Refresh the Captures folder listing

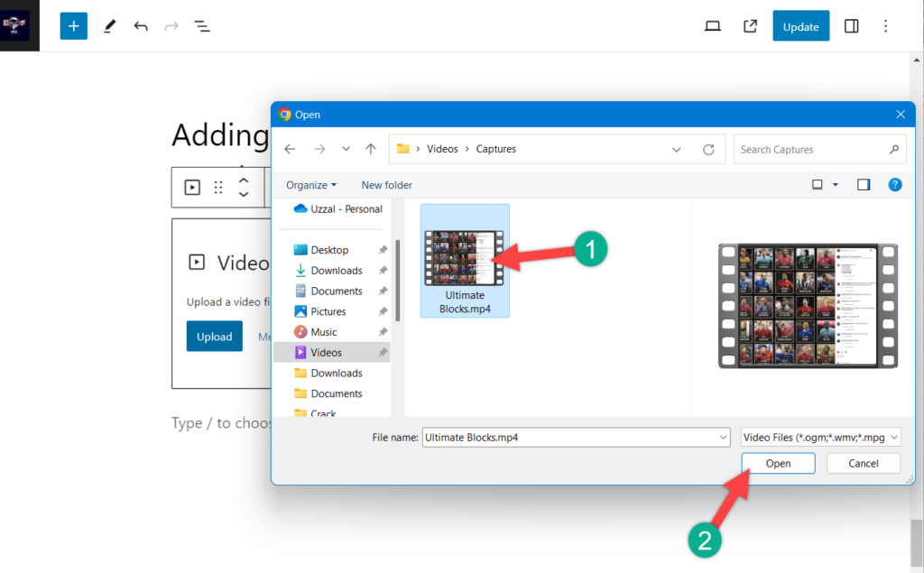tap(708, 149)
